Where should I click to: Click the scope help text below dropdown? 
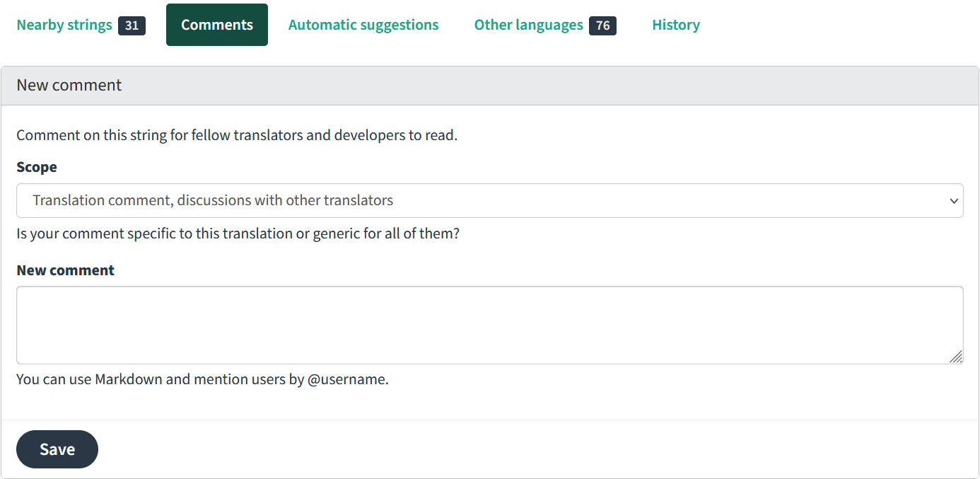pos(238,233)
